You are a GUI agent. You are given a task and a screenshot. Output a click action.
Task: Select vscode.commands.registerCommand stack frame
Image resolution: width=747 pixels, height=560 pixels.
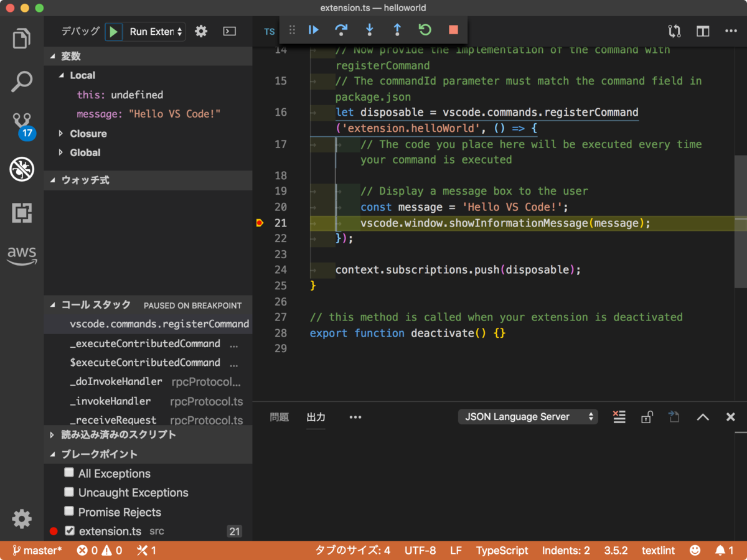click(148, 324)
